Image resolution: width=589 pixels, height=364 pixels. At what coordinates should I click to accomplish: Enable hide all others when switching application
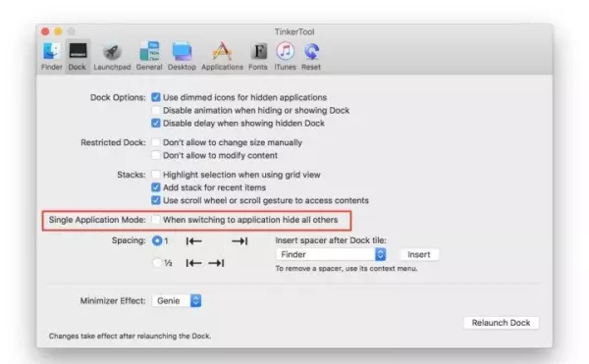coord(155,220)
